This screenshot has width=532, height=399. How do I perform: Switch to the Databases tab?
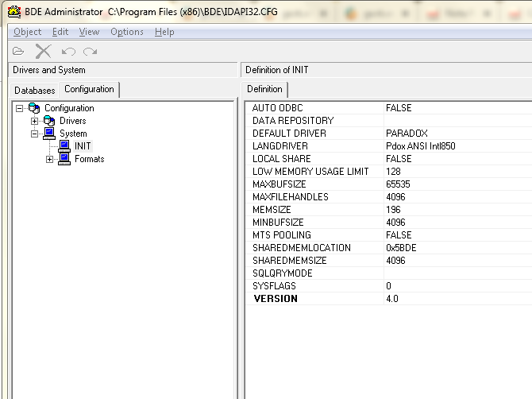click(35, 90)
